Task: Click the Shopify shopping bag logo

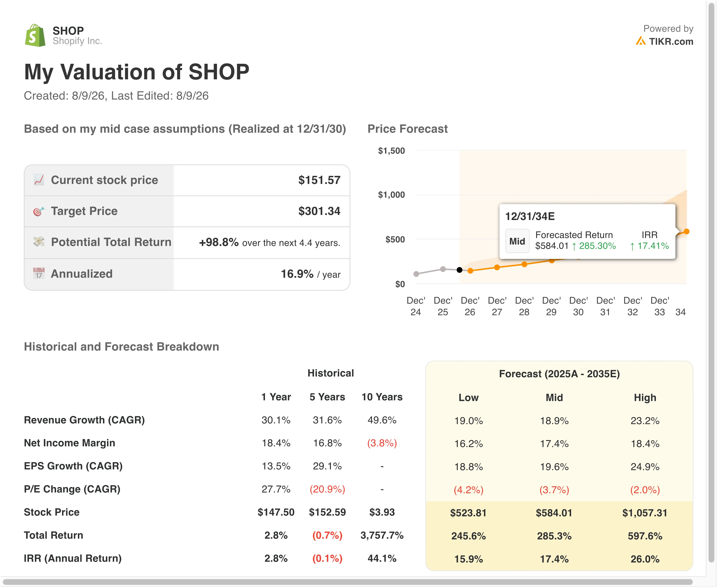Action: click(x=35, y=35)
